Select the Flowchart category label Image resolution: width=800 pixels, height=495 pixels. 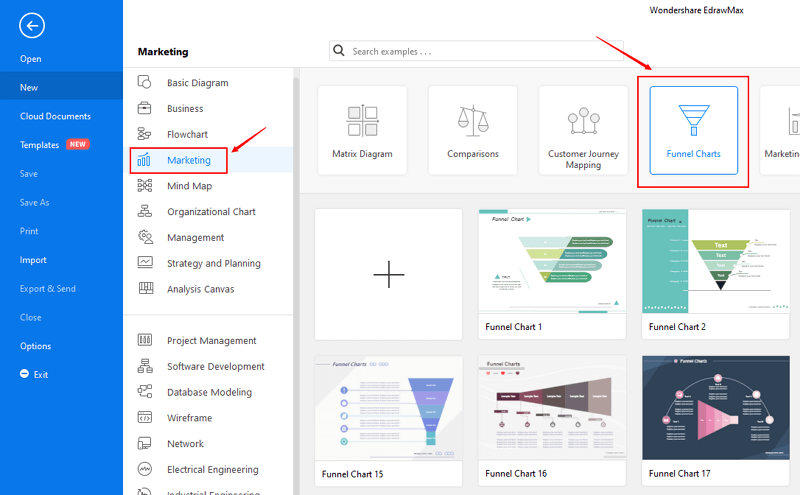pos(187,134)
